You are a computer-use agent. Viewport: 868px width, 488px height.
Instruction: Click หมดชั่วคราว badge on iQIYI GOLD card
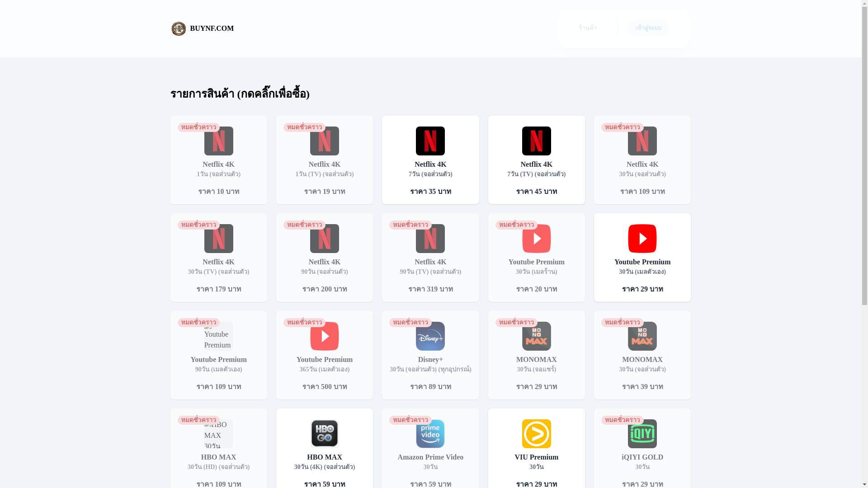coord(622,420)
